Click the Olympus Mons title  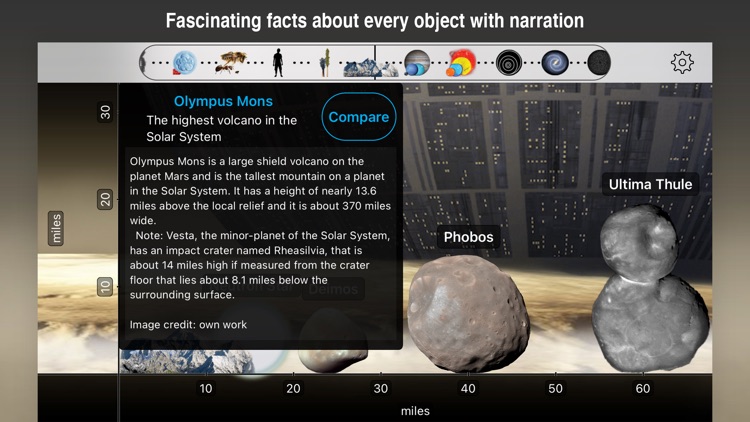pyautogui.click(x=223, y=101)
